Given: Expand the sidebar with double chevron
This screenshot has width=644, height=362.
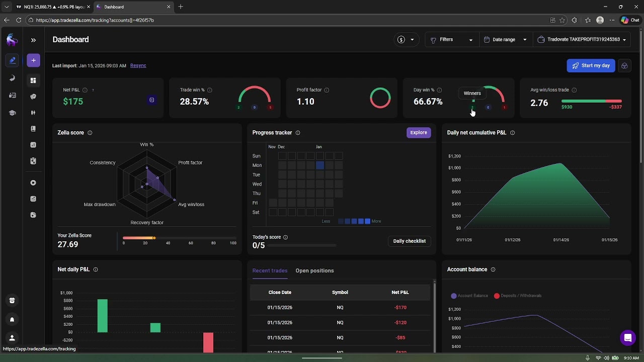Looking at the screenshot, I should click(33, 40).
